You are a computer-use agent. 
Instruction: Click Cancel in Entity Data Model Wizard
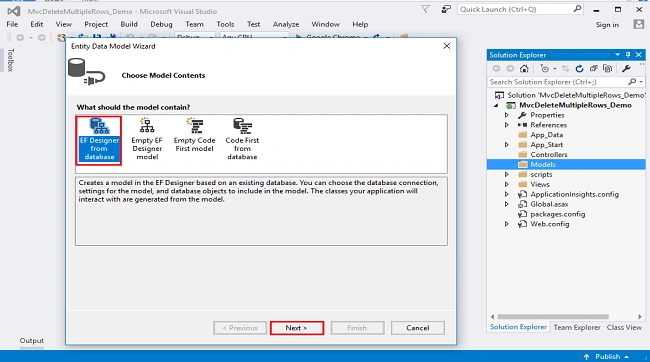coord(417,328)
